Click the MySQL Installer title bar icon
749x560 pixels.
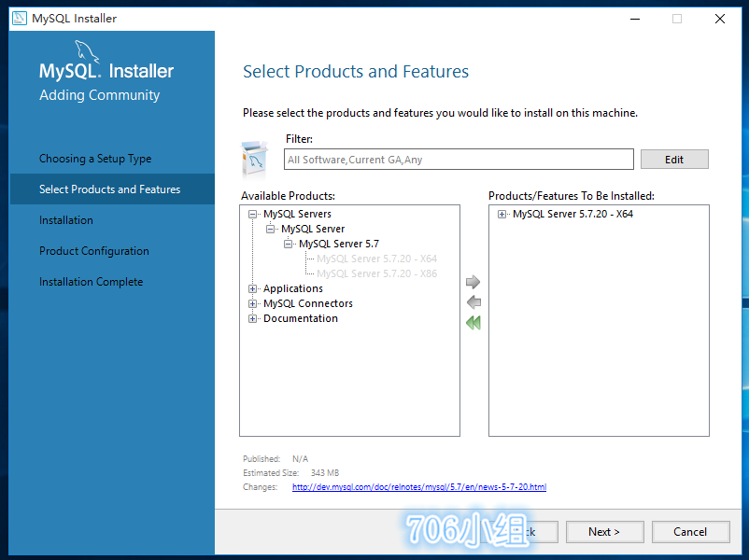click(20, 18)
